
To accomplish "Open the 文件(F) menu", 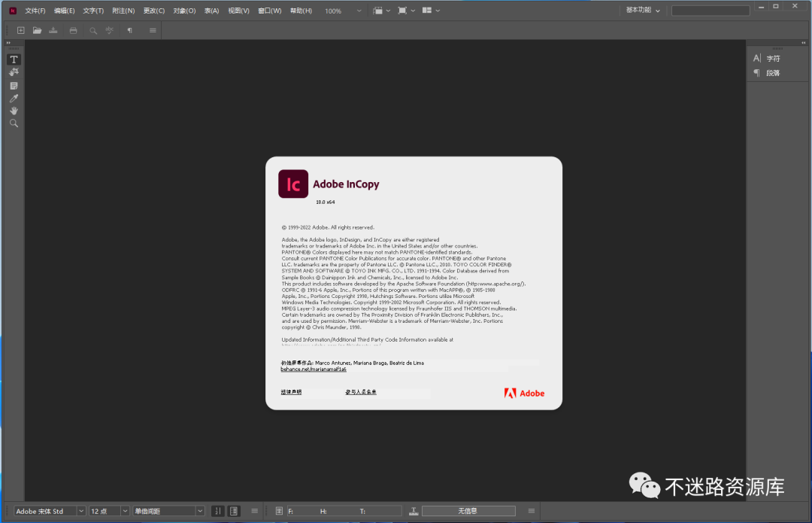I will (x=35, y=11).
